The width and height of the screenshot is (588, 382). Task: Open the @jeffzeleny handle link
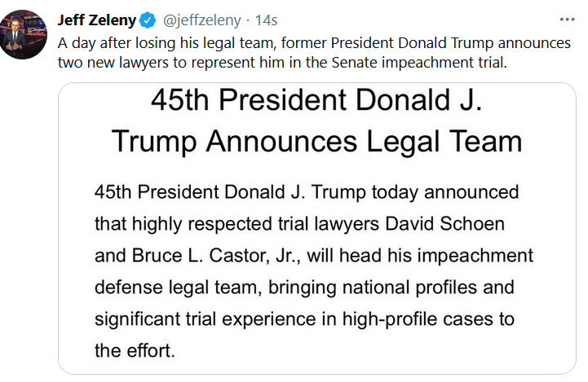201,20
